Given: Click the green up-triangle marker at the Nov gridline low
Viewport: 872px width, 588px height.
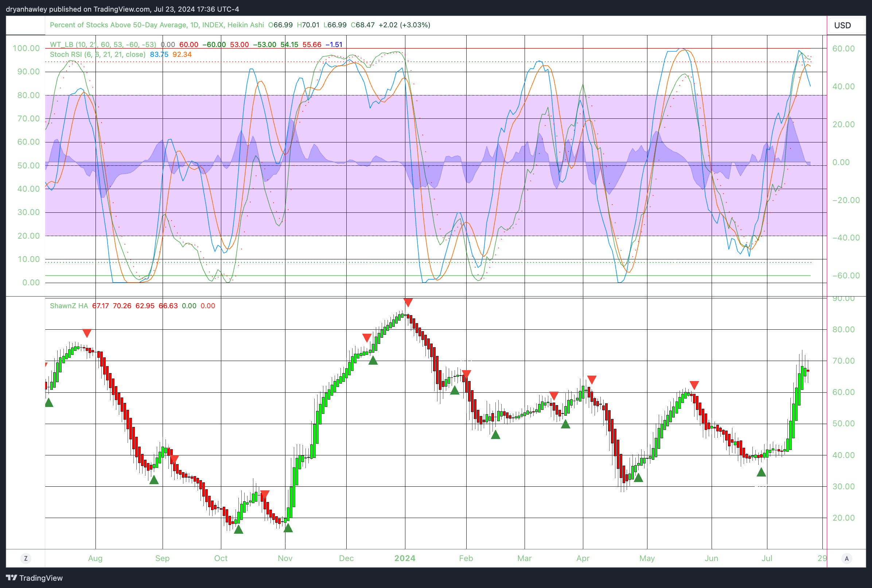Looking at the screenshot, I should pyautogui.click(x=288, y=528).
